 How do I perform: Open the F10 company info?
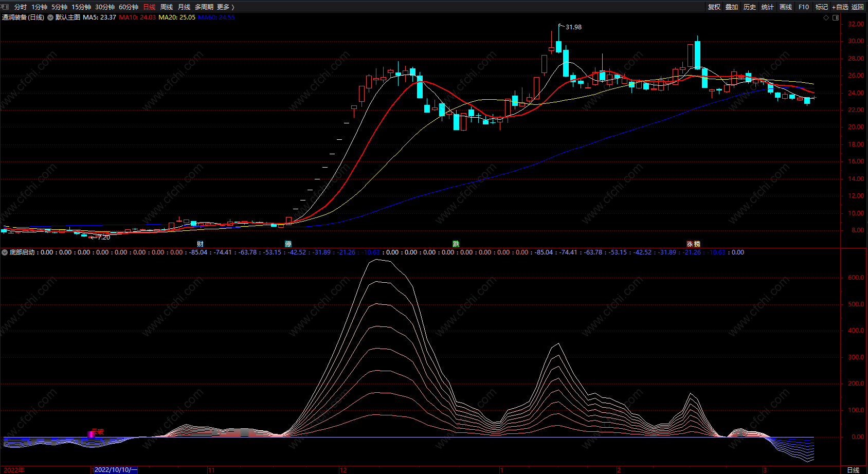tap(804, 7)
